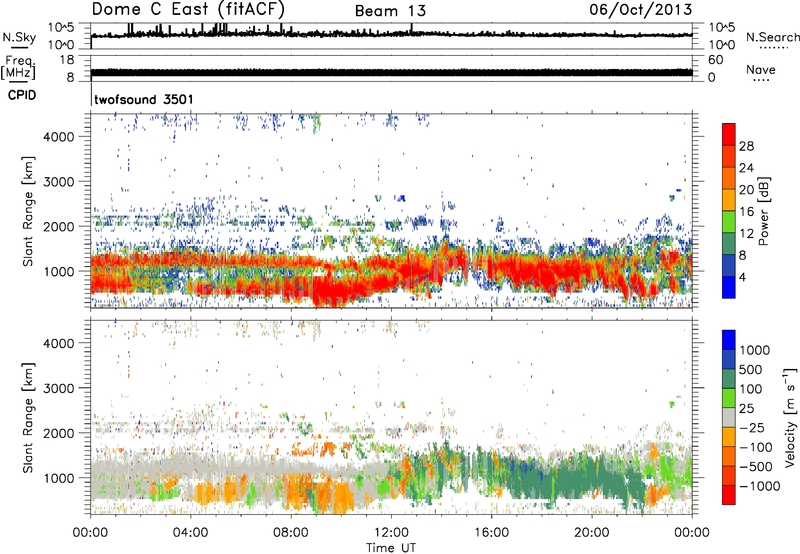The height and width of the screenshot is (554, 800).
Task: Click the 'N.Search' legend label
Action: point(772,37)
